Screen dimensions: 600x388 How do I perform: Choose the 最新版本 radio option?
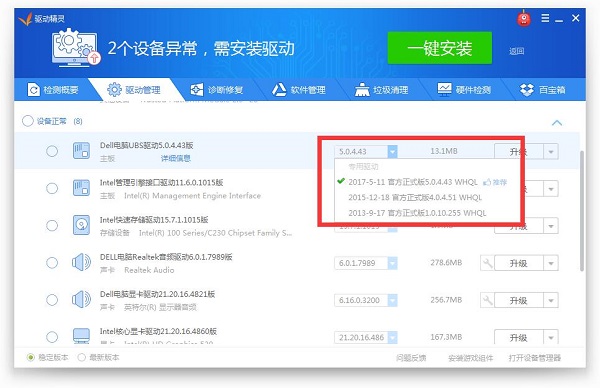tap(81, 357)
